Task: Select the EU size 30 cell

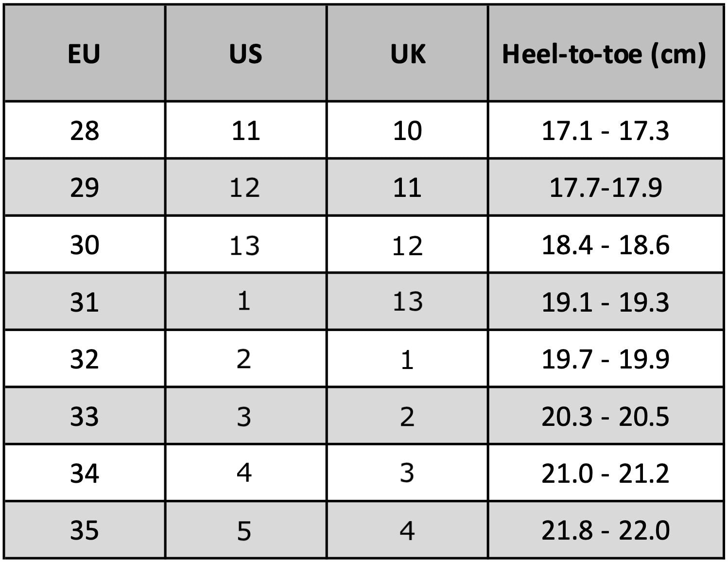Action: tap(84, 245)
